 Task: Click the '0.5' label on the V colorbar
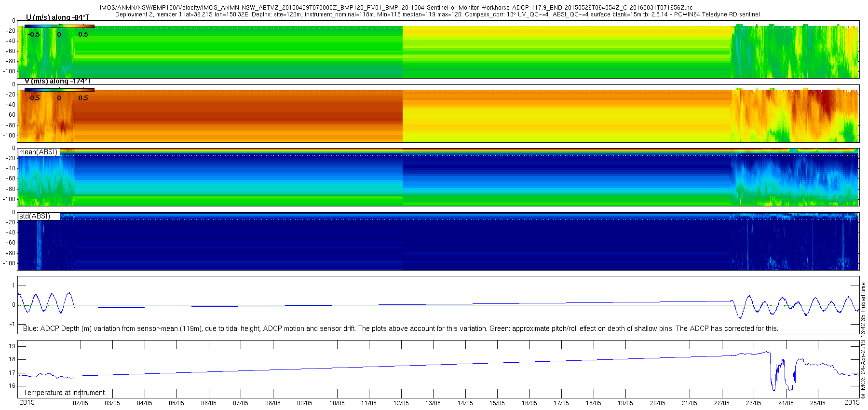[x=83, y=98]
